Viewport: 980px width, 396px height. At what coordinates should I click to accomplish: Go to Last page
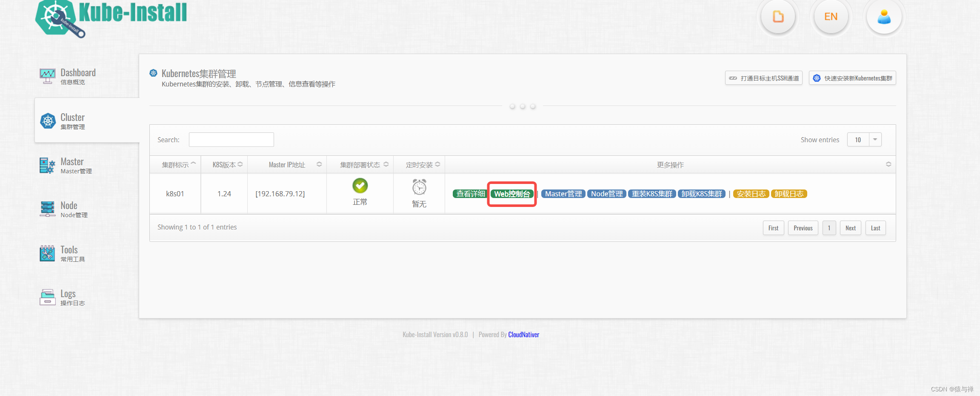coord(876,228)
